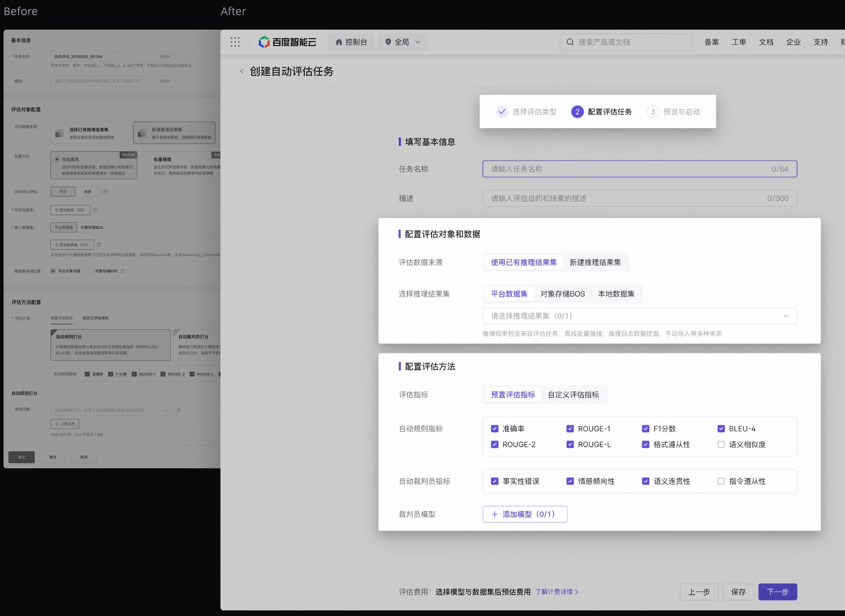This screenshot has height=616, width=845.
Task: Select the 本地数据集 tab
Action: tap(616, 294)
